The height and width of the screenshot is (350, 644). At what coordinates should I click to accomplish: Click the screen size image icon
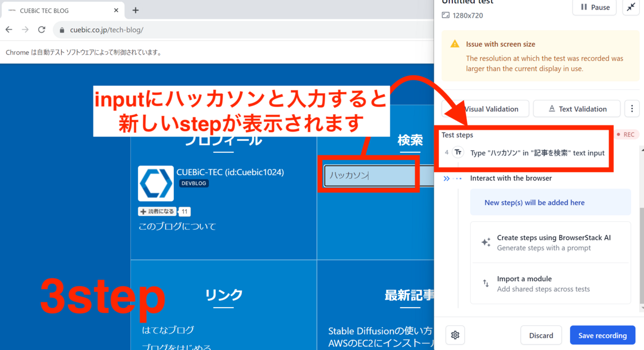pos(445,16)
